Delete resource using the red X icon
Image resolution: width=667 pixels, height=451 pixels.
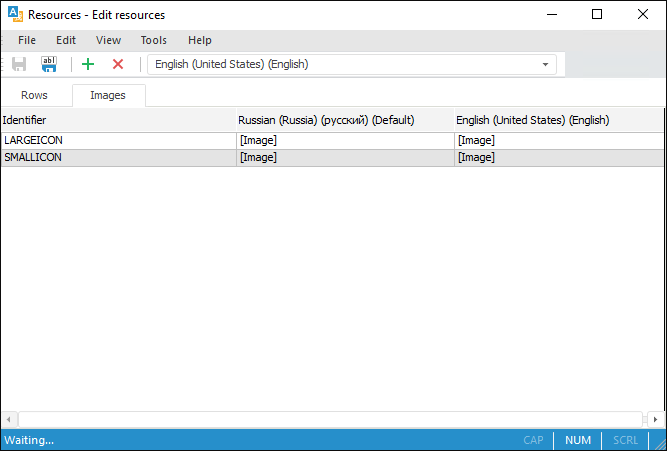coord(118,64)
